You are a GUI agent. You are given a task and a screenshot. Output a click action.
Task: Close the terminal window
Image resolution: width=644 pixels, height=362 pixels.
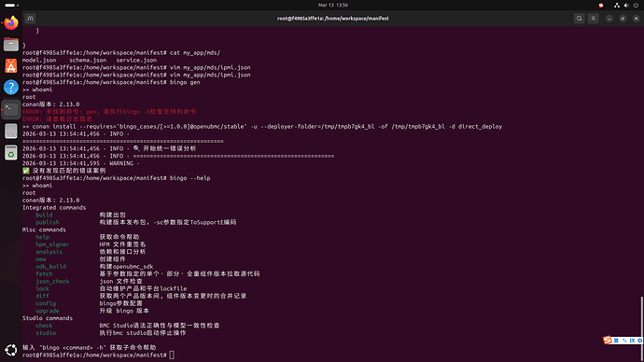[x=636, y=19]
